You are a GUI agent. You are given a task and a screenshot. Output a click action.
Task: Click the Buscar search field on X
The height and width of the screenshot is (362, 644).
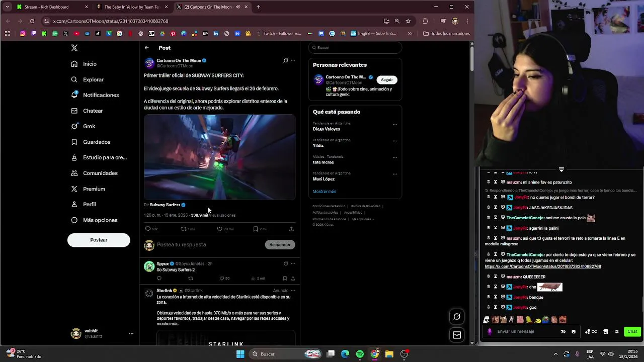(355, 48)
